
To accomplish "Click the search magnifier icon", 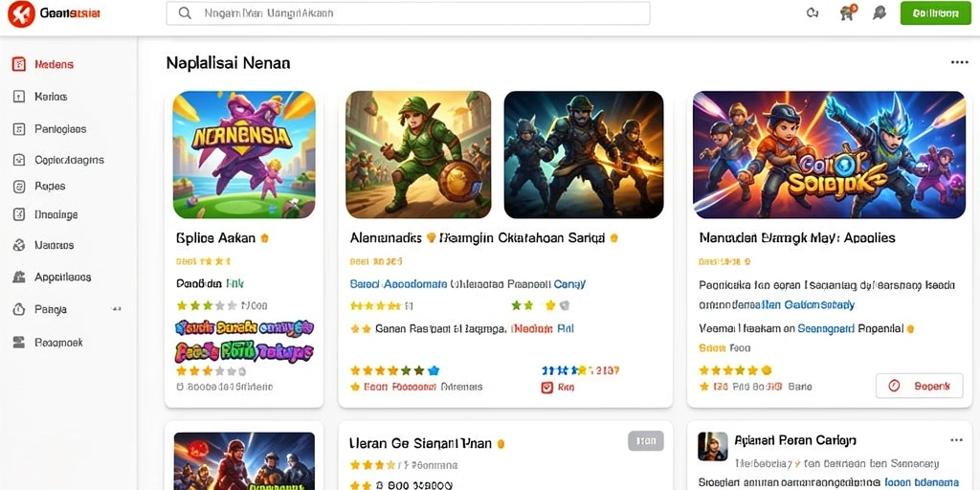I will tap(185, 13).
